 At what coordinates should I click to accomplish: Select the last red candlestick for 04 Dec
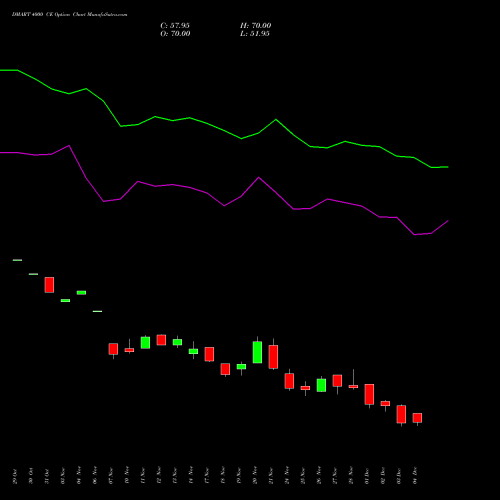click(417, 418)
